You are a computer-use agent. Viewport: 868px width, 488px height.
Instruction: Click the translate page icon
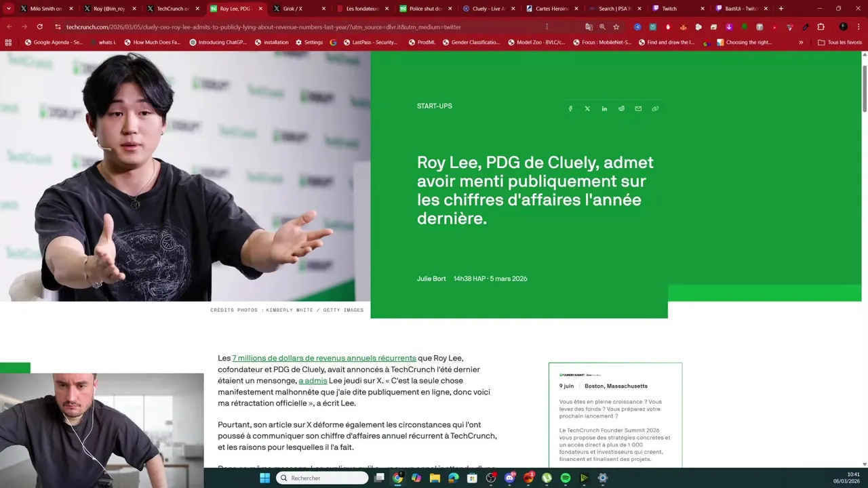pyautogui.click(x=589, y=27)
